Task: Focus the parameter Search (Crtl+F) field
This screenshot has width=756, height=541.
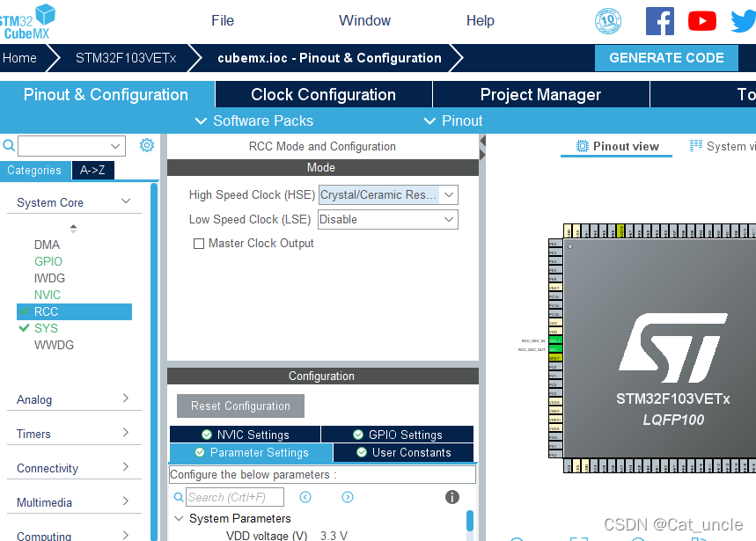Action: (x=235, y=497)
